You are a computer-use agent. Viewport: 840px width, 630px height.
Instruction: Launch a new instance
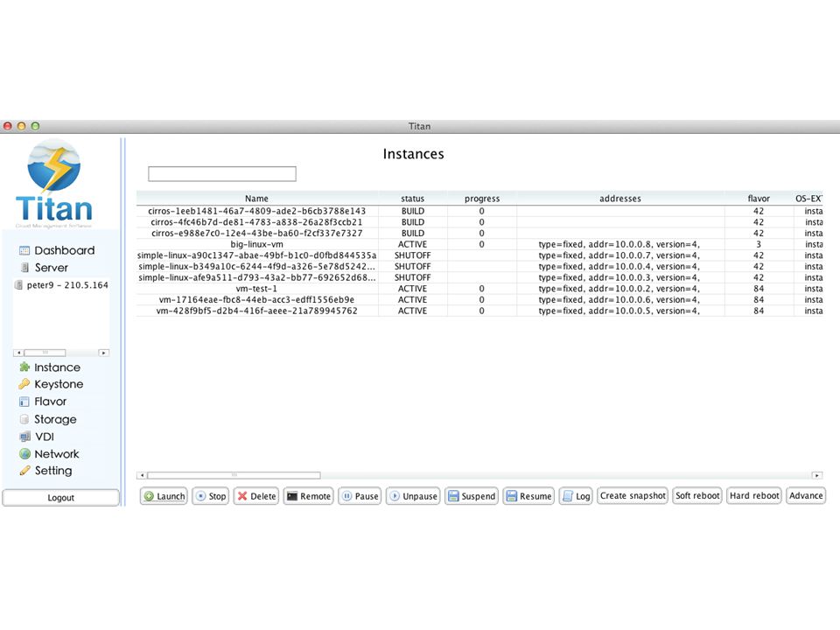[x=164, y=496]
